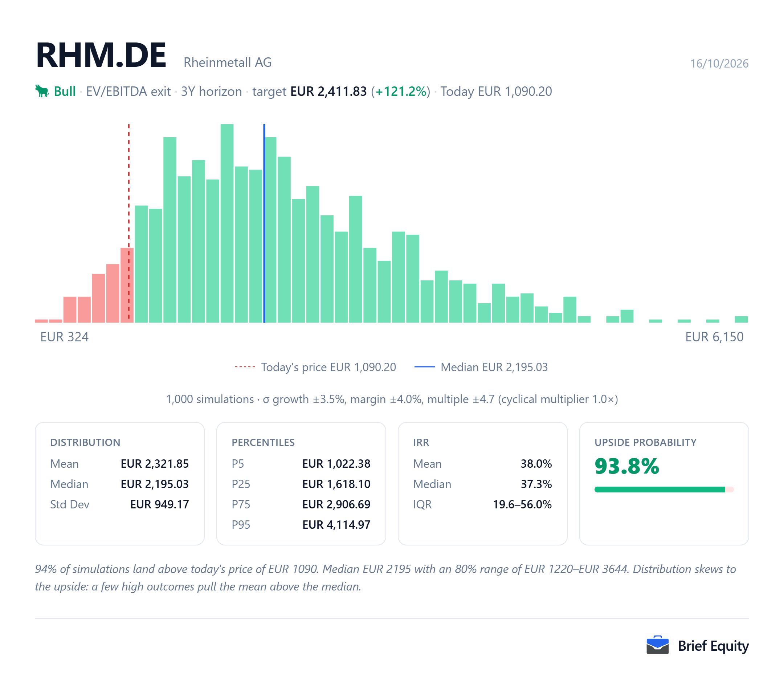The width and height of the screenshot is (784, 674).
Task: Click the red dashed today's price line
Action: [128, 223]
